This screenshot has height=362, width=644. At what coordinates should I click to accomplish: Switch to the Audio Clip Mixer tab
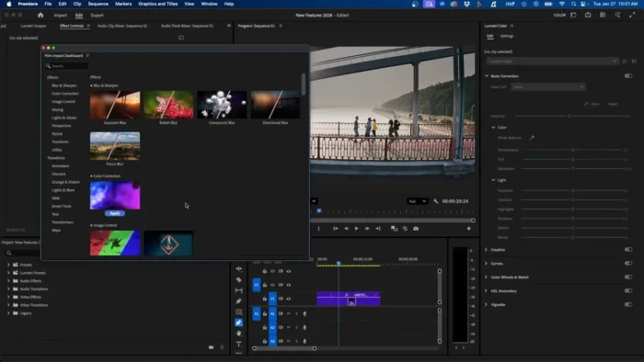(122, 26)
